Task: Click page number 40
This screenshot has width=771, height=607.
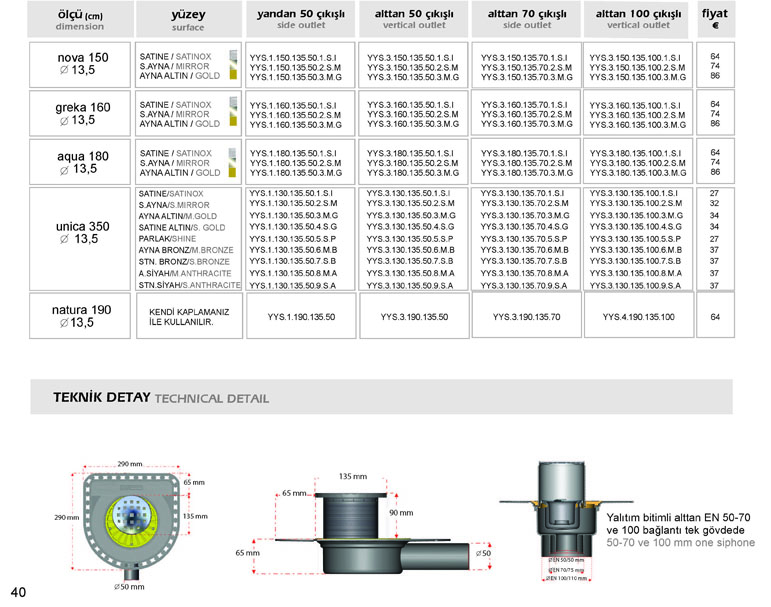Action: coord(19,591)
